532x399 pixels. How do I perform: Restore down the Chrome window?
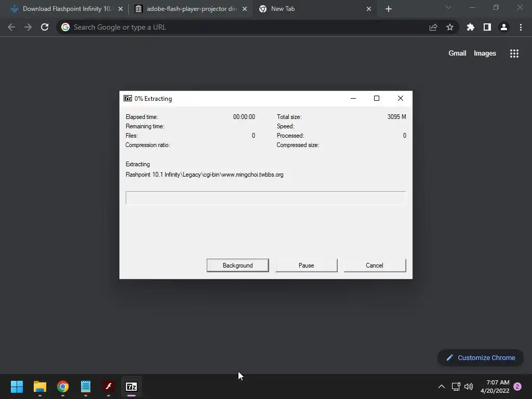(496, 7)
